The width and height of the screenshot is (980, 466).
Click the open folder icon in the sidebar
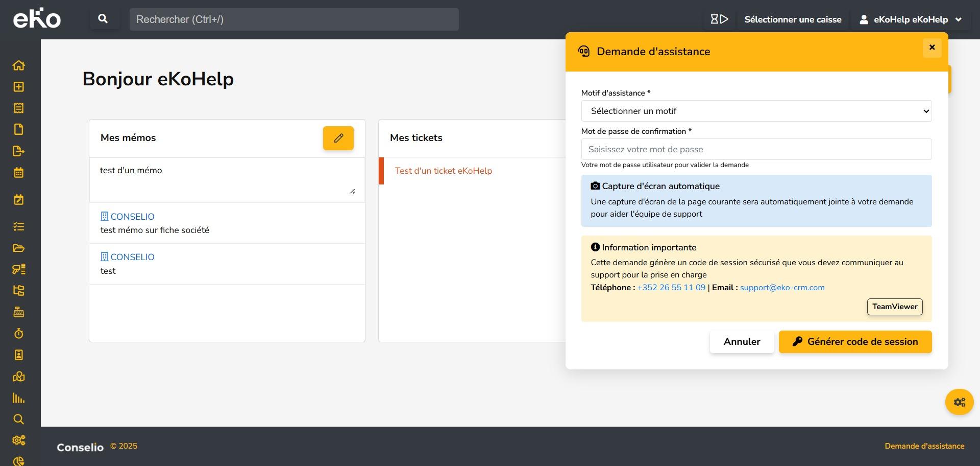pos(19,248)
